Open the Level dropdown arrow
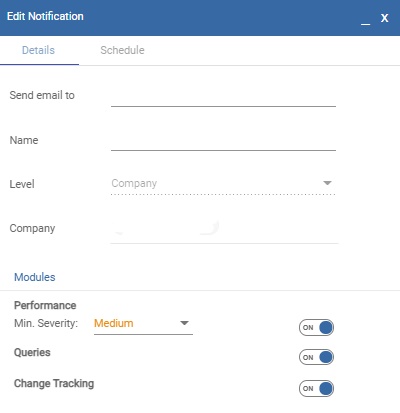400x413 pixels. [327, 183]
